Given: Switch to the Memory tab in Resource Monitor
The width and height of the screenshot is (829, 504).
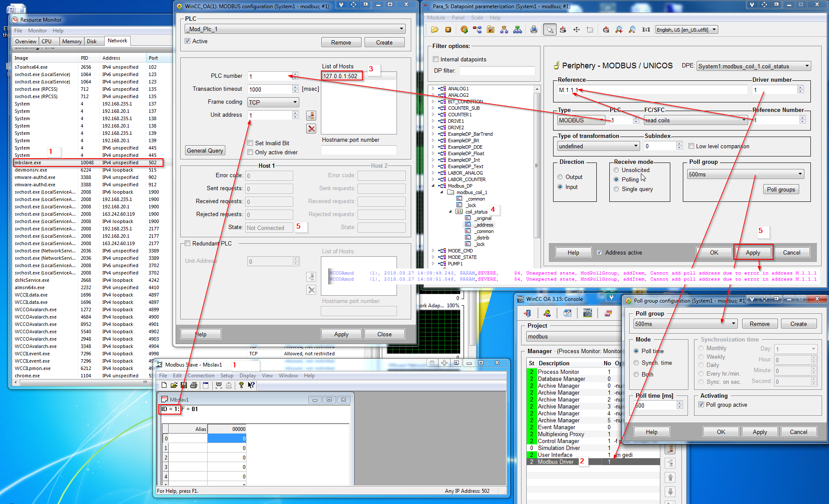Looking at the screenshot, I should point(72,41).
